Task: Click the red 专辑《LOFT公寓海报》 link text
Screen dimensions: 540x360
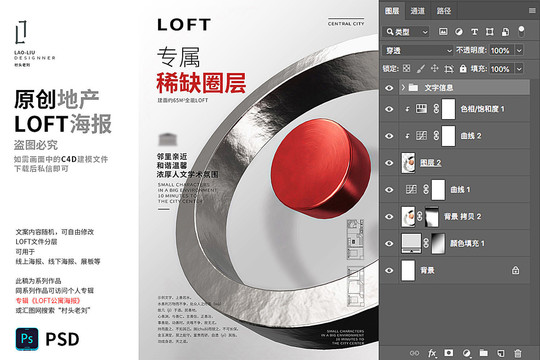Action: click(48, 301)
